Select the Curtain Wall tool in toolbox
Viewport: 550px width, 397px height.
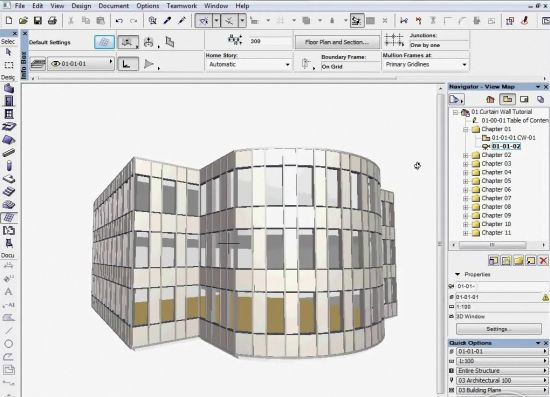tap(9, 217)
